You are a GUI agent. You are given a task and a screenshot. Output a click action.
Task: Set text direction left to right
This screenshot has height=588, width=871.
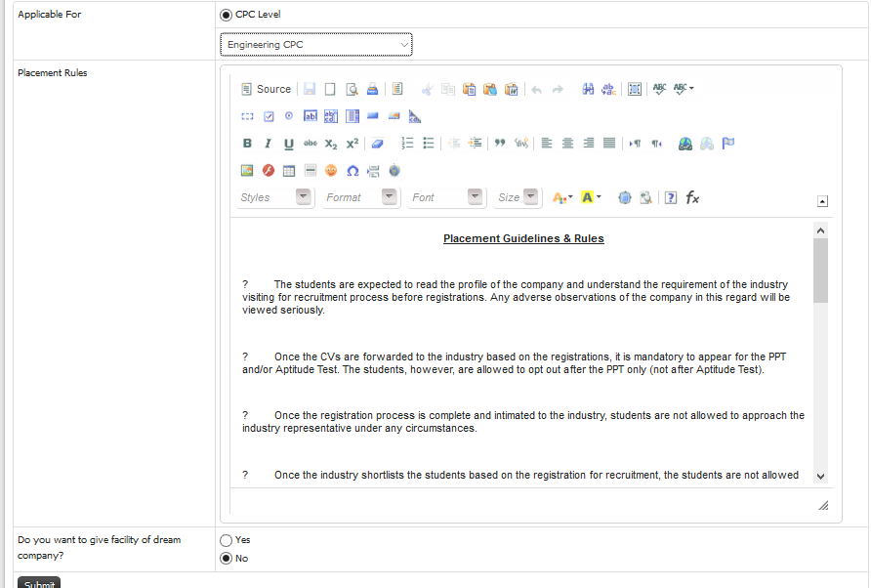click(635, 144)
